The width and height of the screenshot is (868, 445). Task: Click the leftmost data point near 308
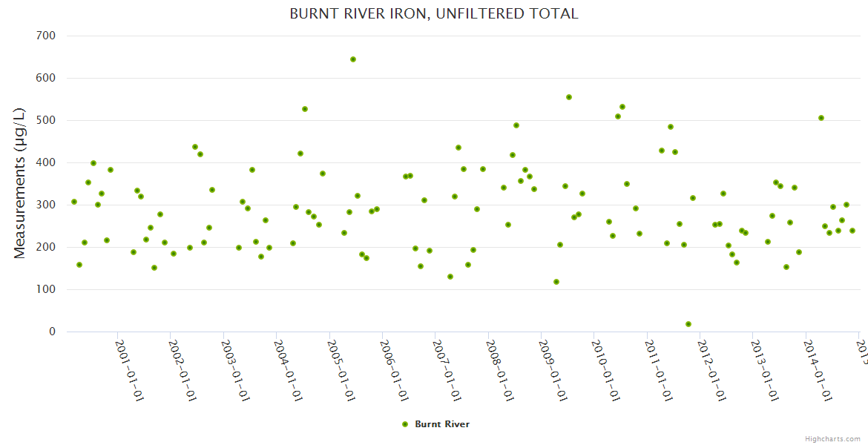coord(74,202)
